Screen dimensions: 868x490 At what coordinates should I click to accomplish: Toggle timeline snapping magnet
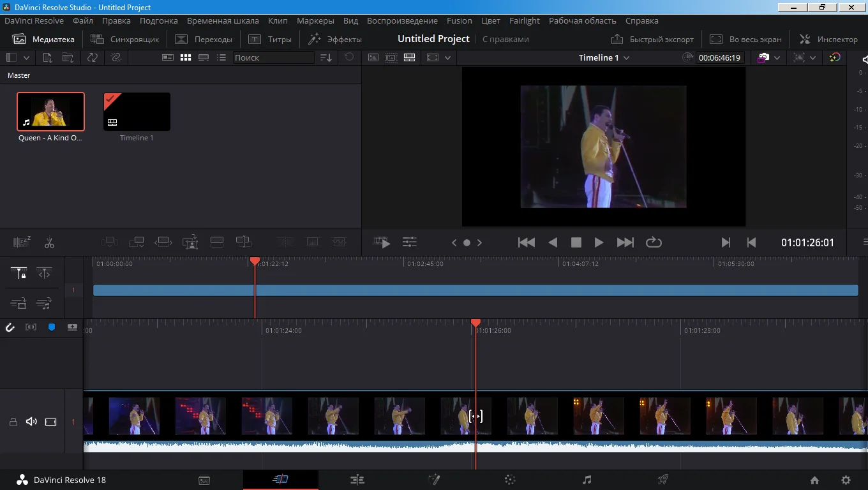10,327
